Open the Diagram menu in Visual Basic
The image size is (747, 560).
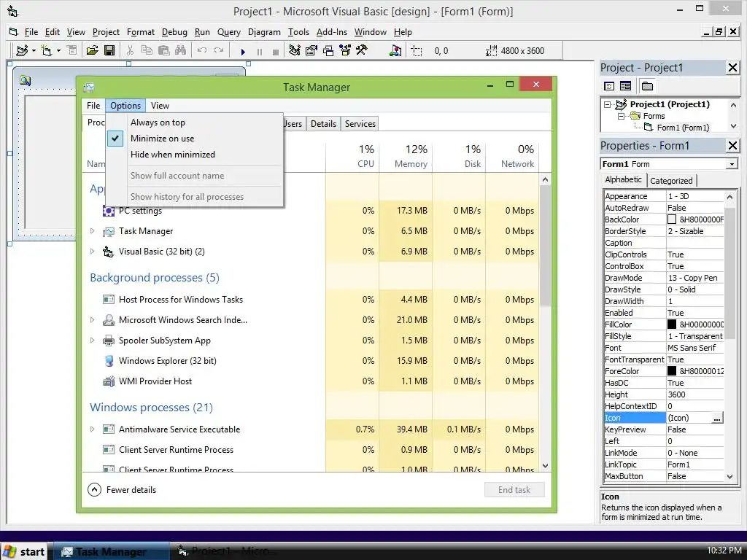[264, 32]
